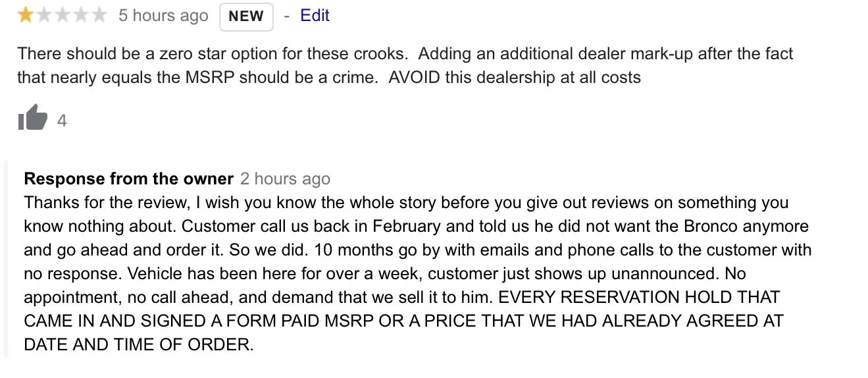Select the "5 hours ago" review timestamp

[163, 16]
